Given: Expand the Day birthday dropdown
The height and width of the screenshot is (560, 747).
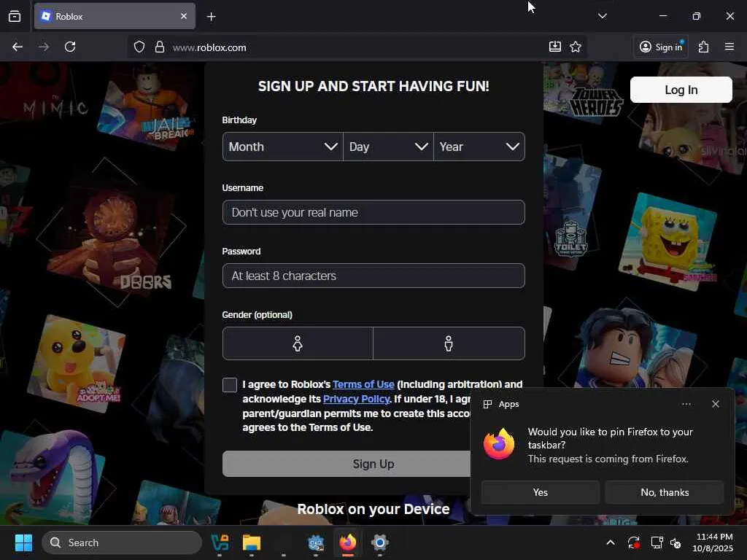Looking at the screenshot, I should pyautogui.click(x=388, y=147).
